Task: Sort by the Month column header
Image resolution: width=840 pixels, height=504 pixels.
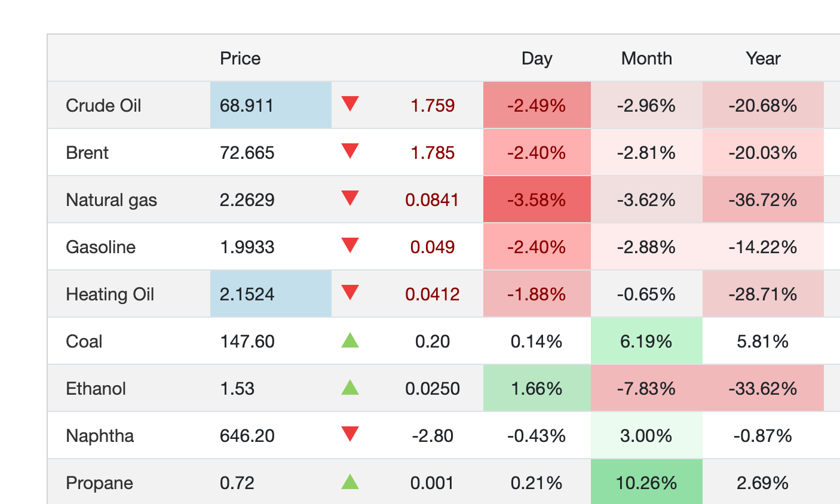Action: (x=646, y=59)
